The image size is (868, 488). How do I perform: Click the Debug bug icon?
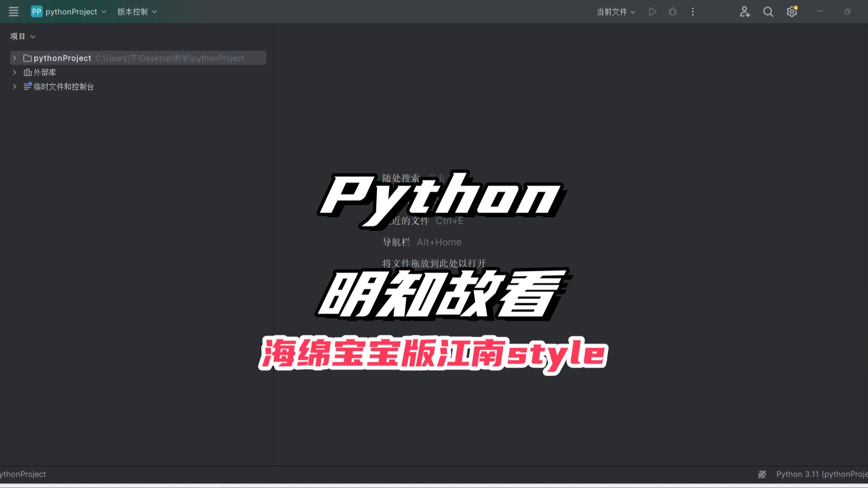tap(672, 12)
